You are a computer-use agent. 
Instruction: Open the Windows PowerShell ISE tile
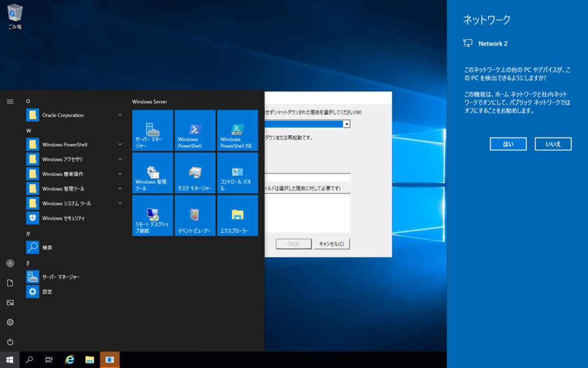click(x=237, y=130)
